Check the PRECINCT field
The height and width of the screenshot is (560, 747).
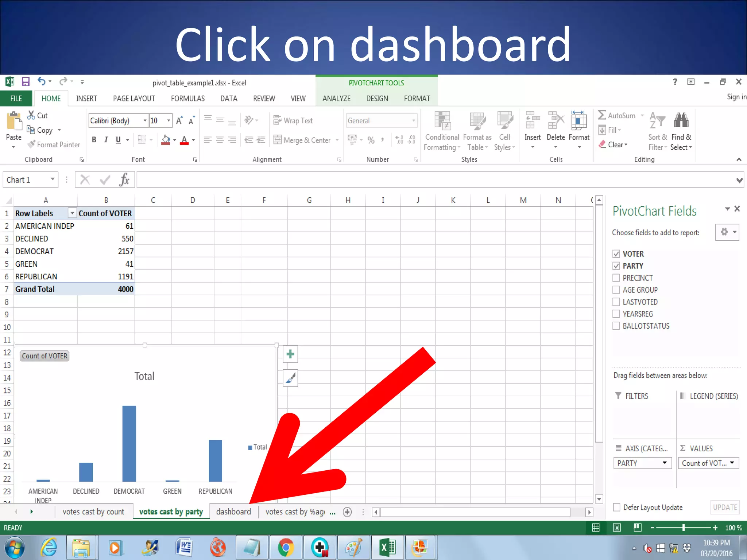coord(616,278)
